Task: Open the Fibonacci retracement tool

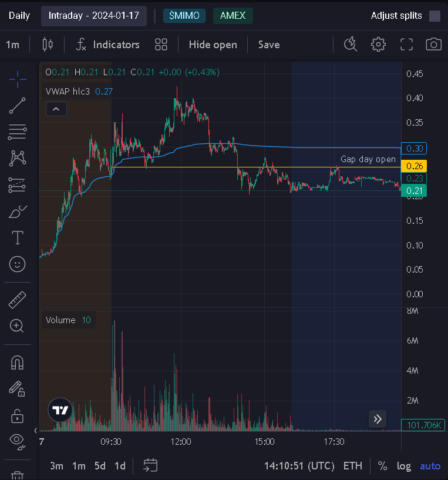Action: (x=18, y=132)
